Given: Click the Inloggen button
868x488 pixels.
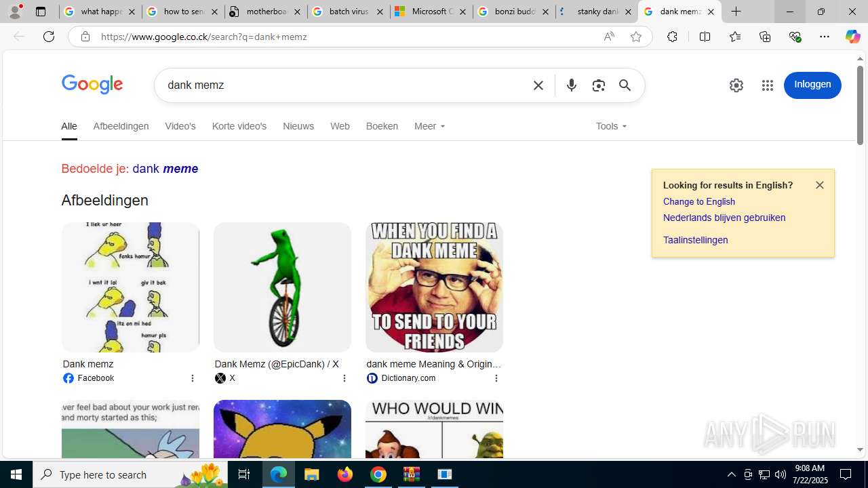Looking at the screenshot, I should 812,85.
